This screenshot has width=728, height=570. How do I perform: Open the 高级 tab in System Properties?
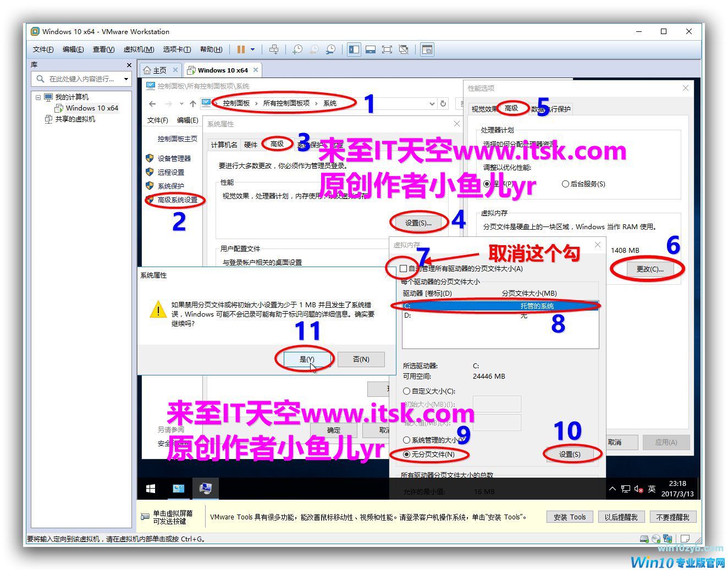277,144
